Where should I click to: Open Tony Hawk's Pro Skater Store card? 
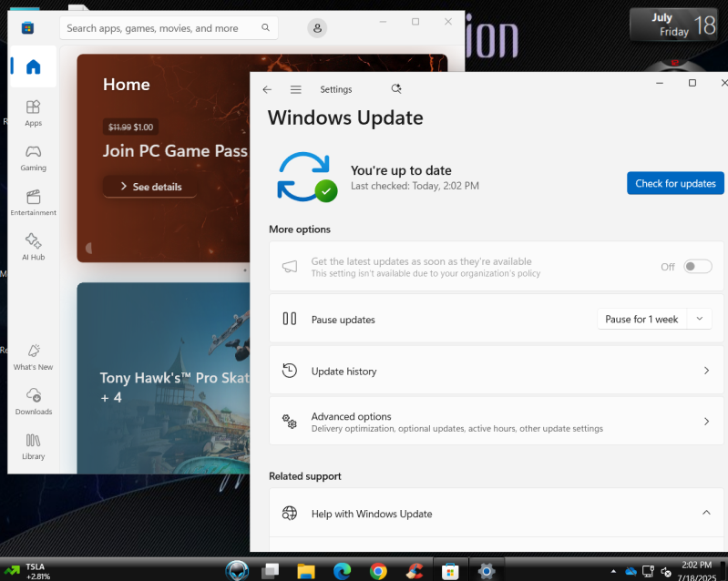pyautogui.click(x=163, y=378)
